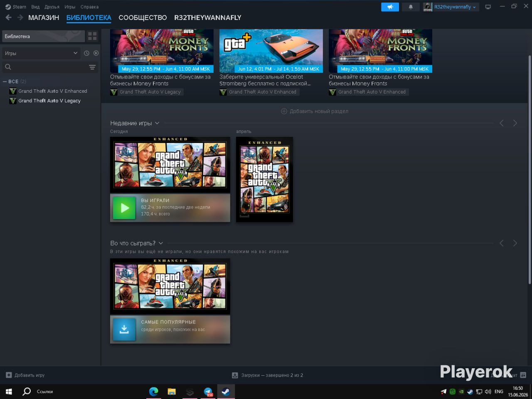Open File Explorer from the taskbar
This screenshot has width=532, height=399.
[172, 392]
